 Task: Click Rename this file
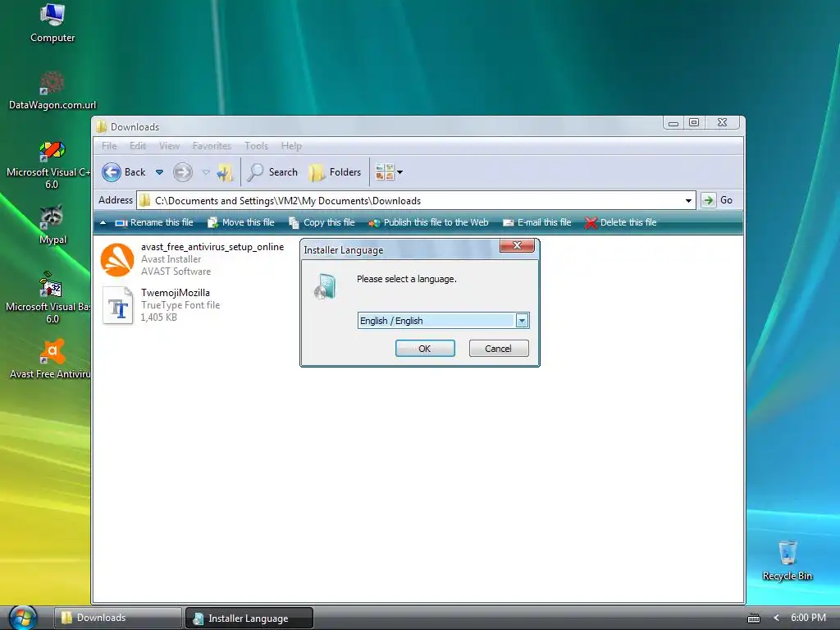(x=154, y=222)
